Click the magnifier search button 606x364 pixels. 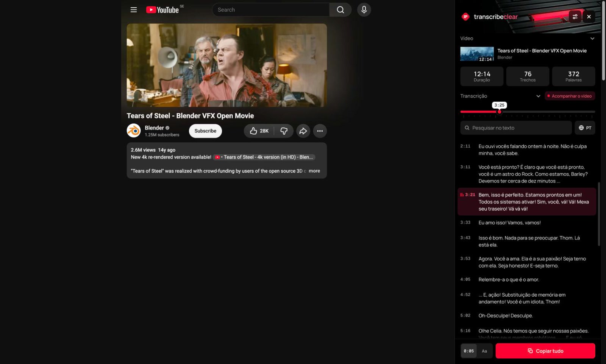(340, 10)
